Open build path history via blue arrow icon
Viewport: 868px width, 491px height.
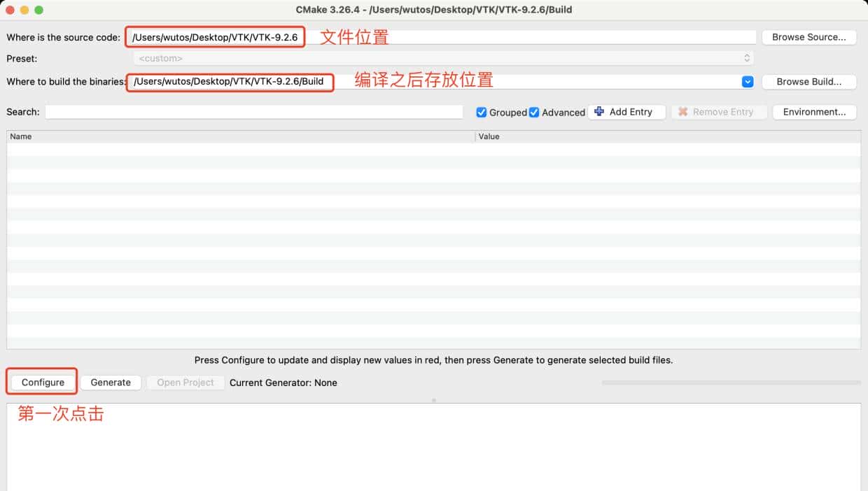(747, 82)
